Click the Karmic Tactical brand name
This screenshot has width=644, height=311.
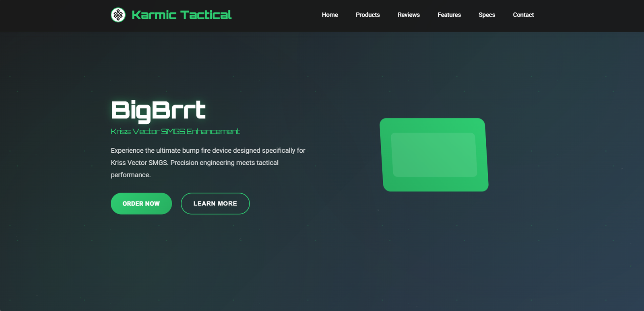182,15
